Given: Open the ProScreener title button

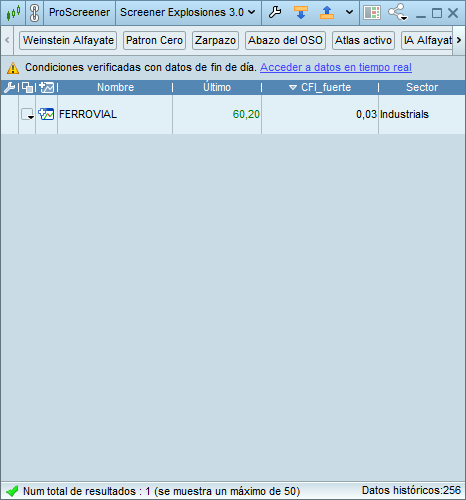Looking at the screenshot, I should 79,13.
